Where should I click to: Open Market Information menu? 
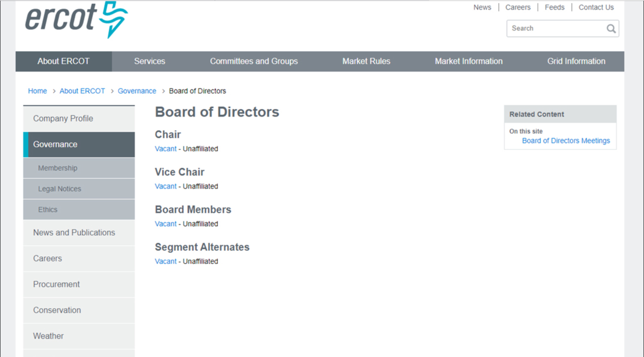click(x=469, y=61)
